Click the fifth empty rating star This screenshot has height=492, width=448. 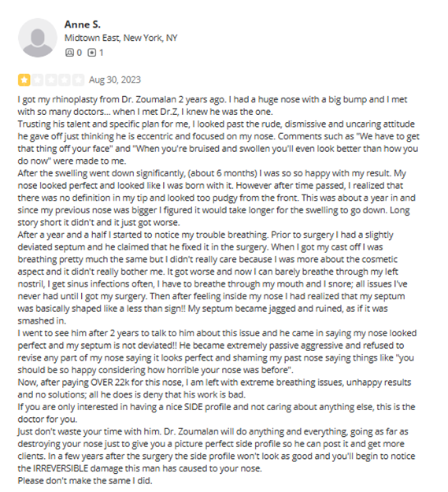(78, 80)
